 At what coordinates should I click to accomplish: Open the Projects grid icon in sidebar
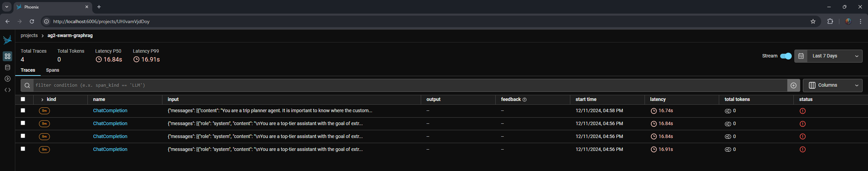coord(7,56)
